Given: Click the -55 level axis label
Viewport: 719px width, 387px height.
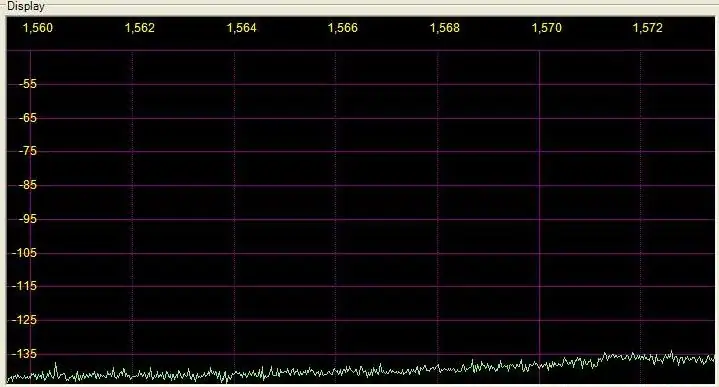Looking at the screenshot, I should [x=28, y=84].
